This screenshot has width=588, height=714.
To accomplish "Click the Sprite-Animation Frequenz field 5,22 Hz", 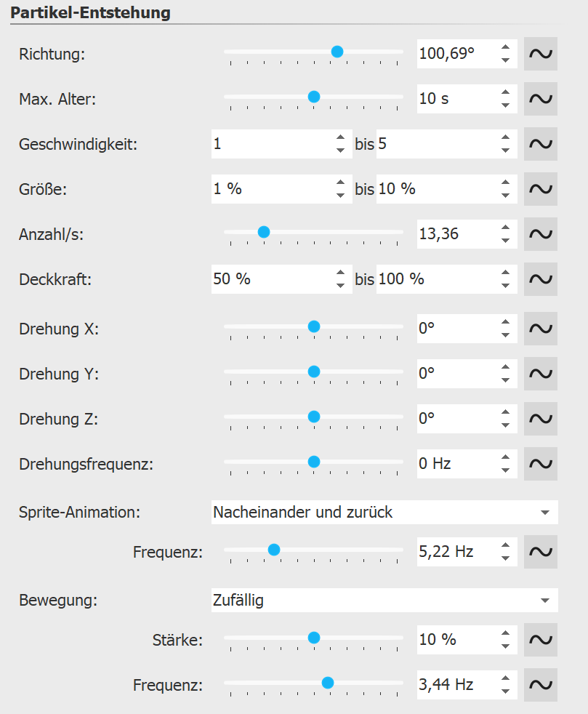I will 454,552.
